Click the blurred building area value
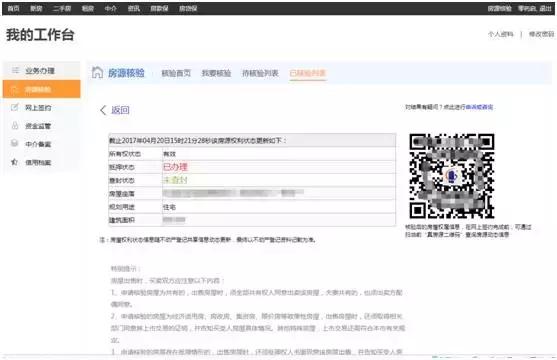Image resolution: width=557 pixels, height=360 pixels. point(174,220)
